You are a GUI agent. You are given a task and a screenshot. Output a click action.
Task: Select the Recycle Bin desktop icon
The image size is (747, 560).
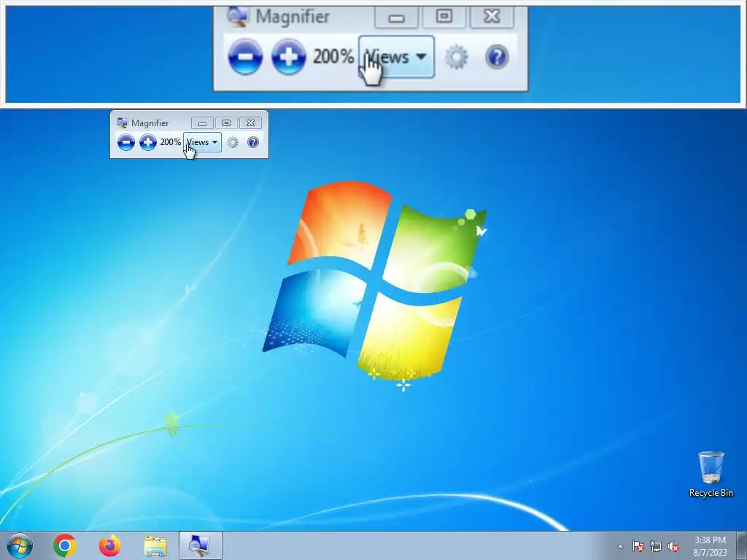[x=711, y=474]
